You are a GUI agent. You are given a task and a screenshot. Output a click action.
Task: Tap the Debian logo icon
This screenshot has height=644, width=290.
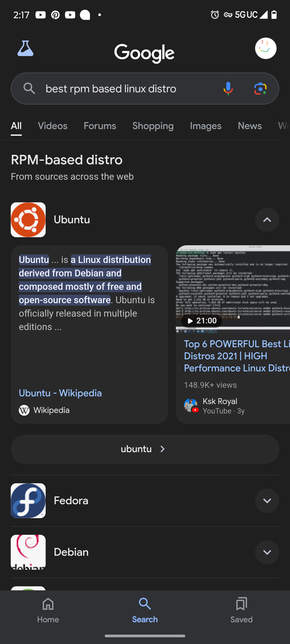(x=28, y=552)
